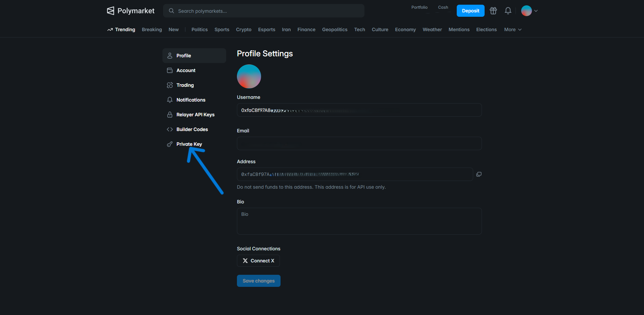Open the Esports category
The width and height of the screenshot is (644, 315).
click(x=267, y=29)
